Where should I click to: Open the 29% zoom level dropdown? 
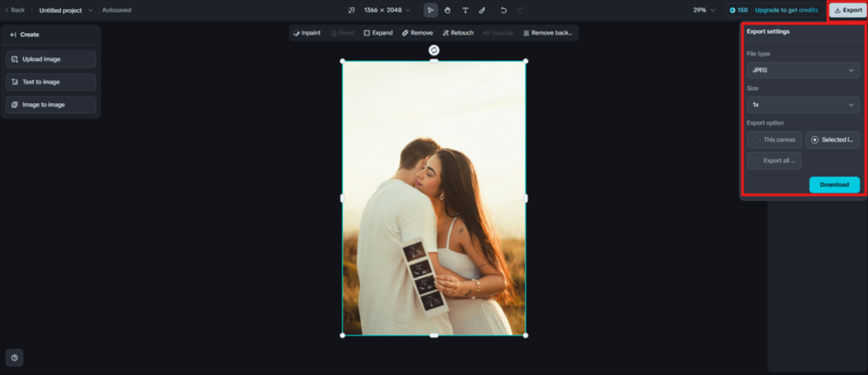[704, 10]
